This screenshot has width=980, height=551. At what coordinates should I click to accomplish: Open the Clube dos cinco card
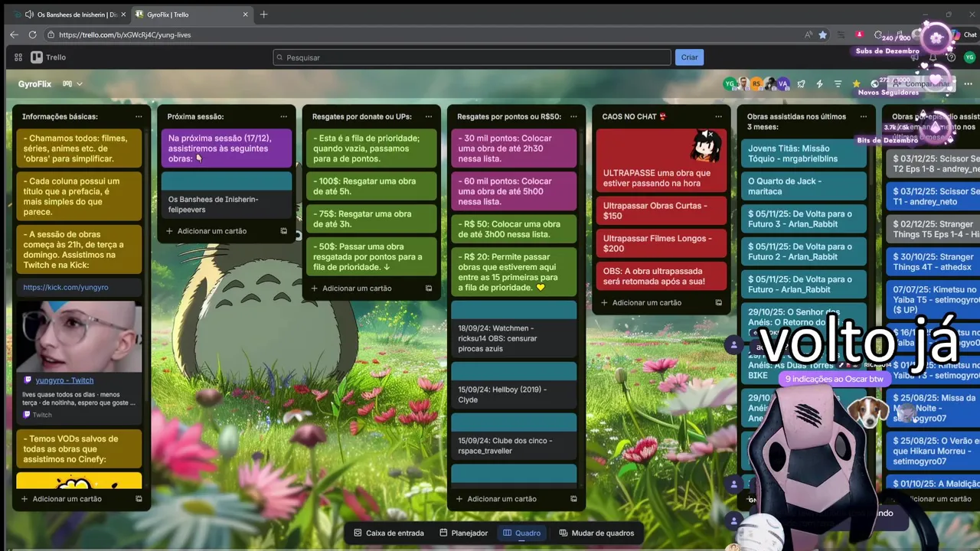(x=514, y=436)
